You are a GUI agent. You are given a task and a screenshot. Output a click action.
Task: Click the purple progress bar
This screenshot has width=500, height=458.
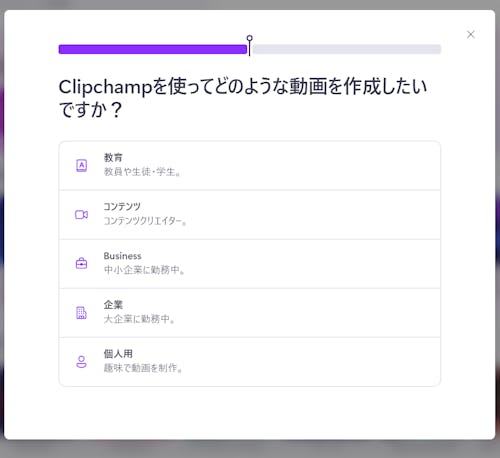tap(153, 49)
